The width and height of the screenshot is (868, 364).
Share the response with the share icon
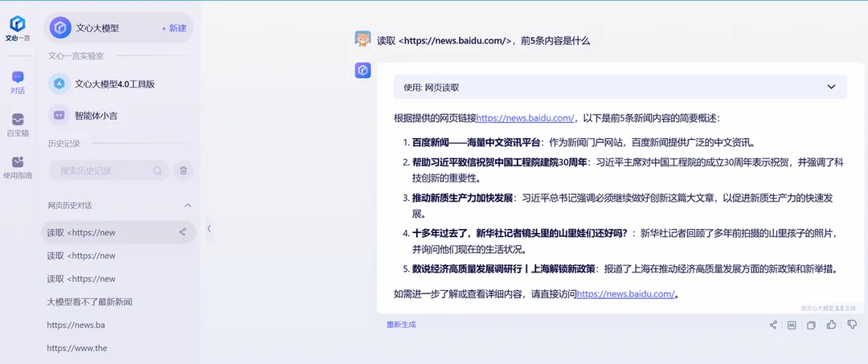point(773,325)
